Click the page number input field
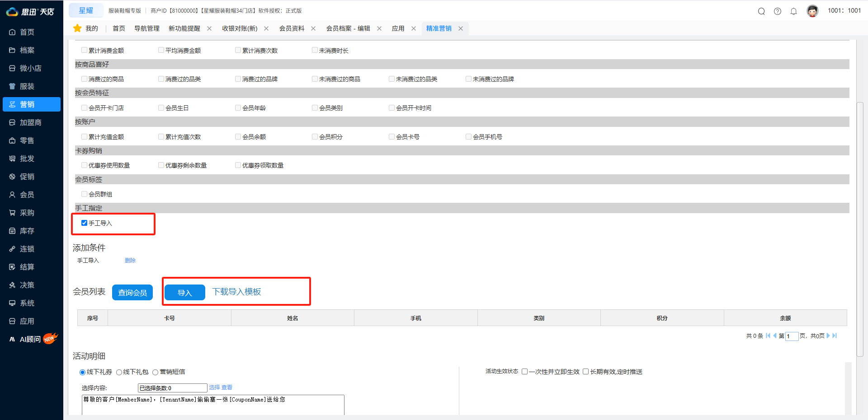Image resolution: width=868 pixels, height=420 pixels. coord(792,336)
